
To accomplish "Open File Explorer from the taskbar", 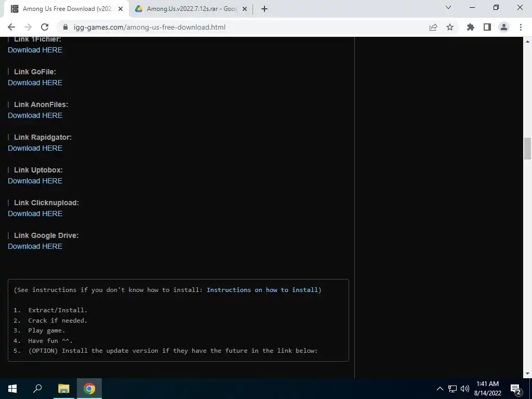I will [63, 389].
